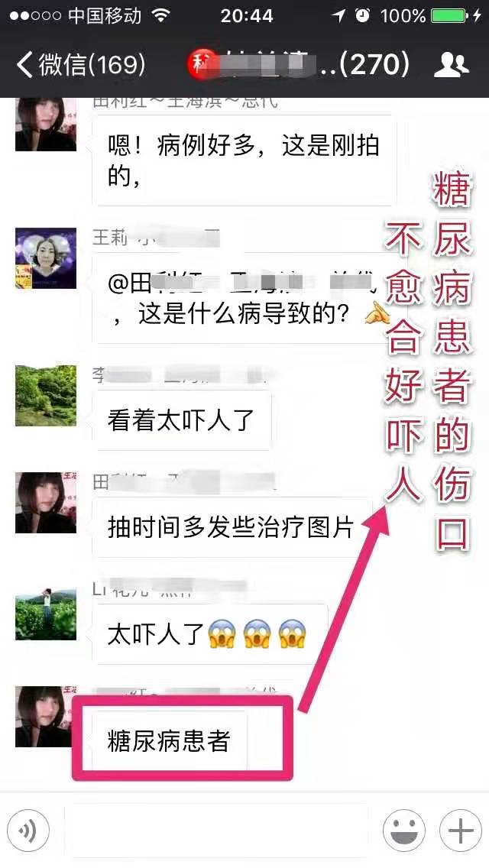Screen dimensions: 489x868
Task: Tap the tea field avatar thumbnail
Action: (45, 614)
